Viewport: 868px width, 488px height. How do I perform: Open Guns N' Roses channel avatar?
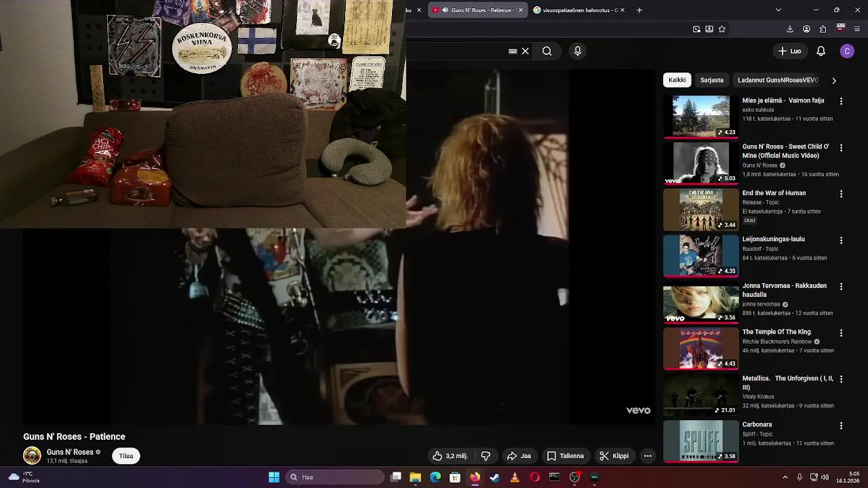tap(32, 455)
